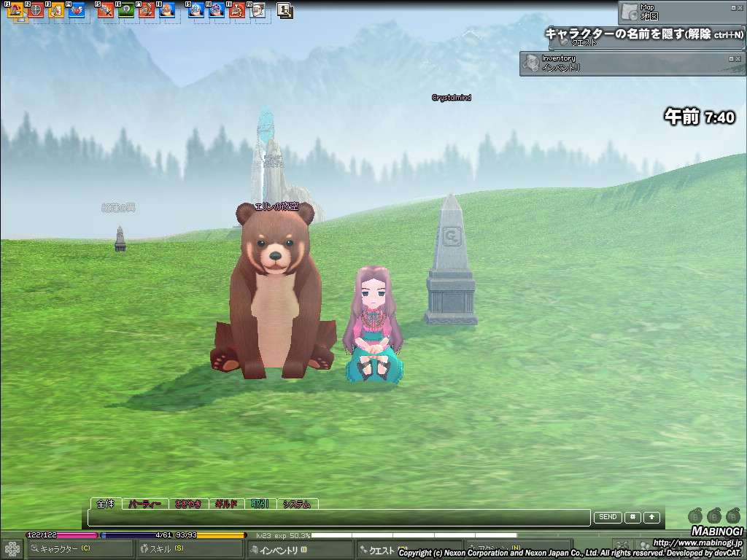Activate the F9 blue skill hotkey icon
747x560 pixels.
coord(196,10)
